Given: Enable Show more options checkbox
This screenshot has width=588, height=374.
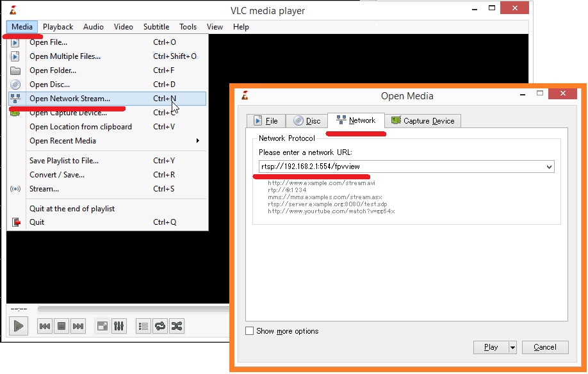Looking at the screenshot, I should click(x=250, y=331).
